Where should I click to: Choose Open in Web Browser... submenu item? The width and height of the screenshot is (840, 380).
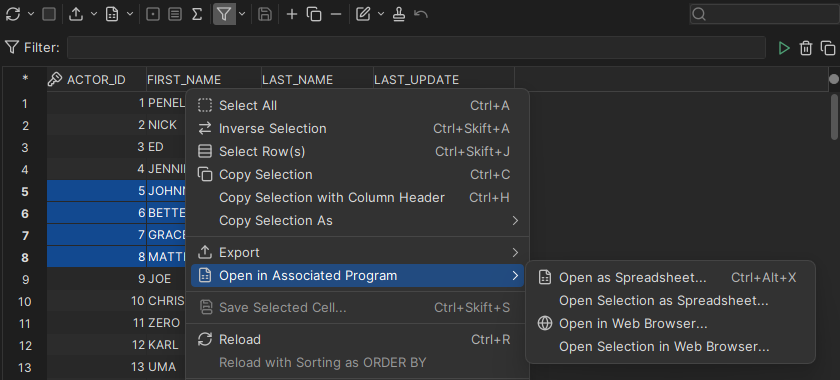pos(670,324)
